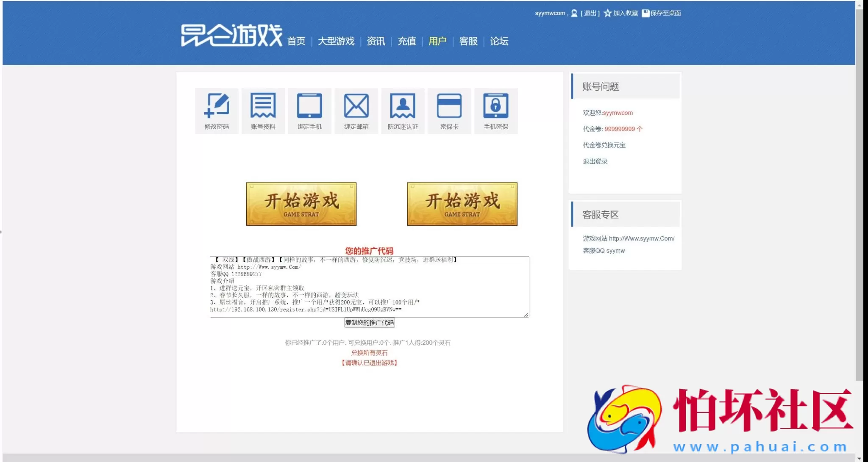Open the 论坛 forum menu item
Screen dimensions: 868x462
tap(499, 41)
